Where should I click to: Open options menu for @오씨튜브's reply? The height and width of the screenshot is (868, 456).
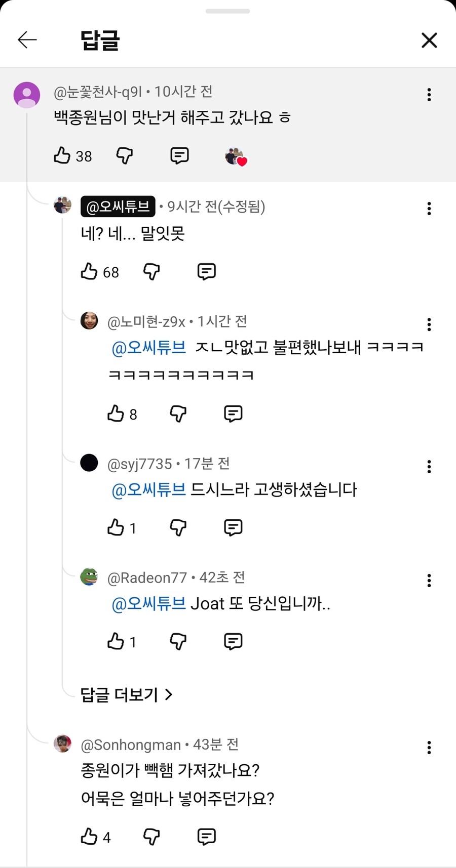tap(429, 209)
